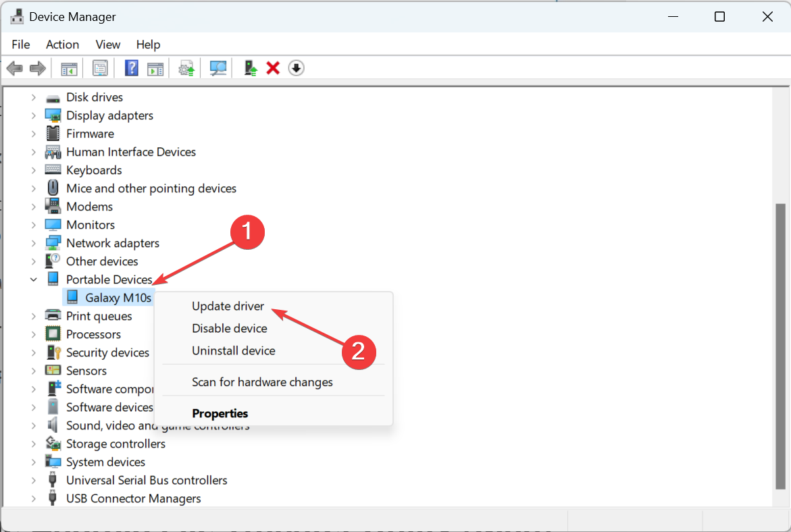Screen dimensions: 791x532
Task: Click the Keyboards icon
Action: [53, 169]
